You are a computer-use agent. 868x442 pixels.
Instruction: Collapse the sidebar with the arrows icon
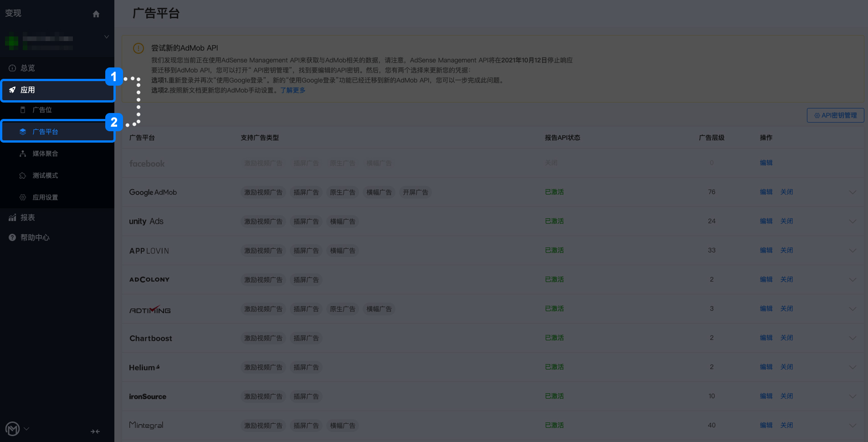(95, 432)
